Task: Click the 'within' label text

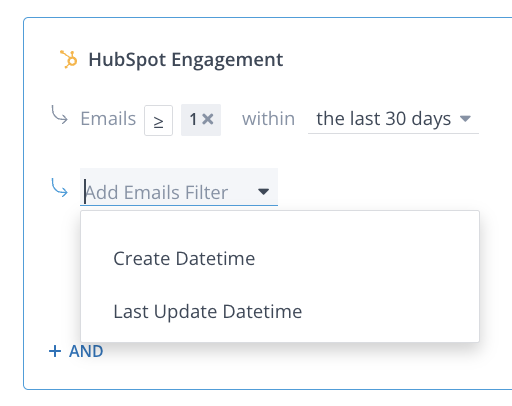Action: pyautogui.click(x=268, y=119)
